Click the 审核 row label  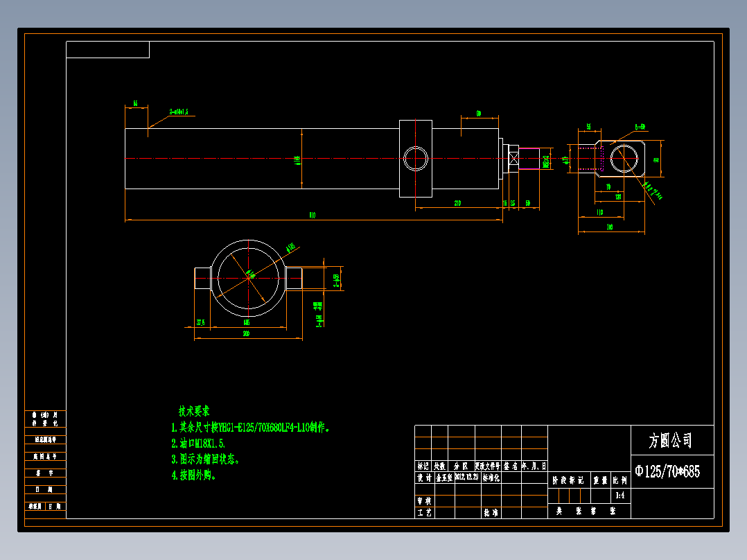point(424,501)
